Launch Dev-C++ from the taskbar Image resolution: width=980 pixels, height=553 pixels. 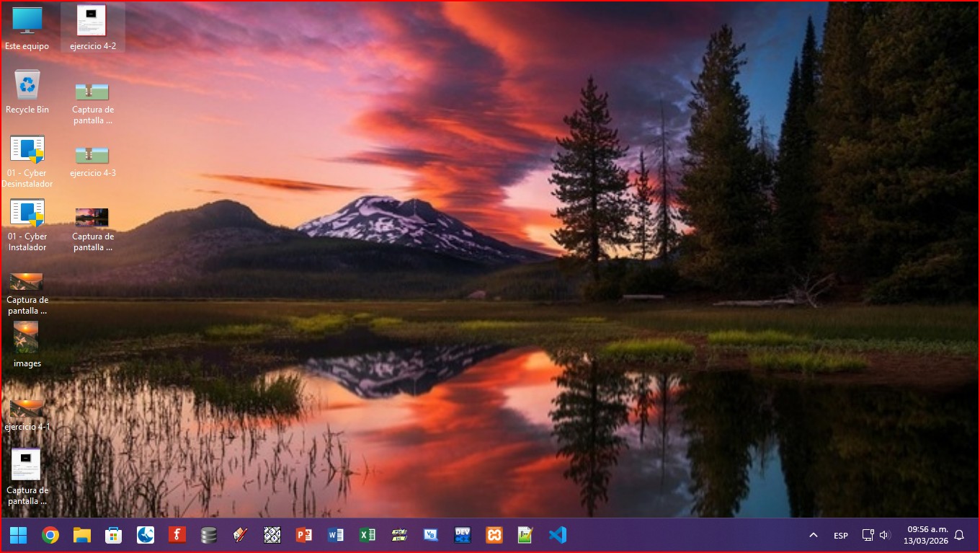(463, 535)
